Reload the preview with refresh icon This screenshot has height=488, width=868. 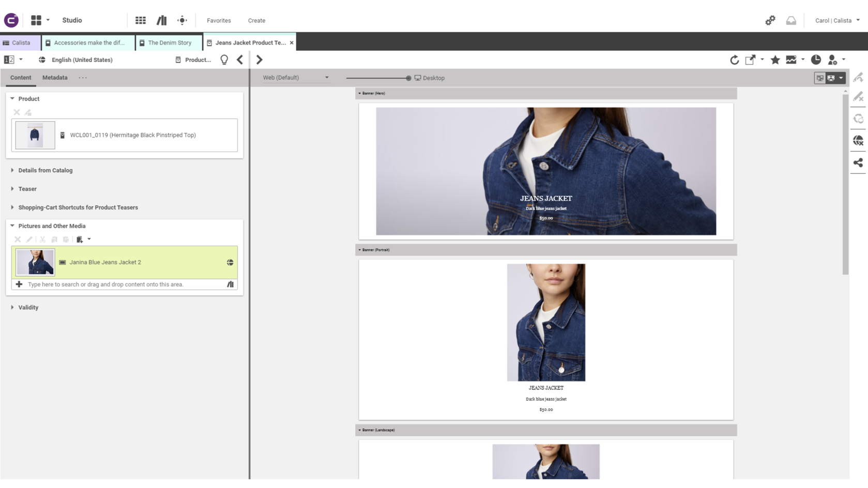(734, 60)
